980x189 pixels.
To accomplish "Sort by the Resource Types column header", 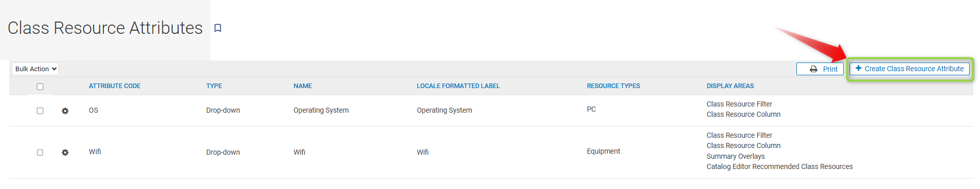I will pyautogui.click(x=613, y=86).
